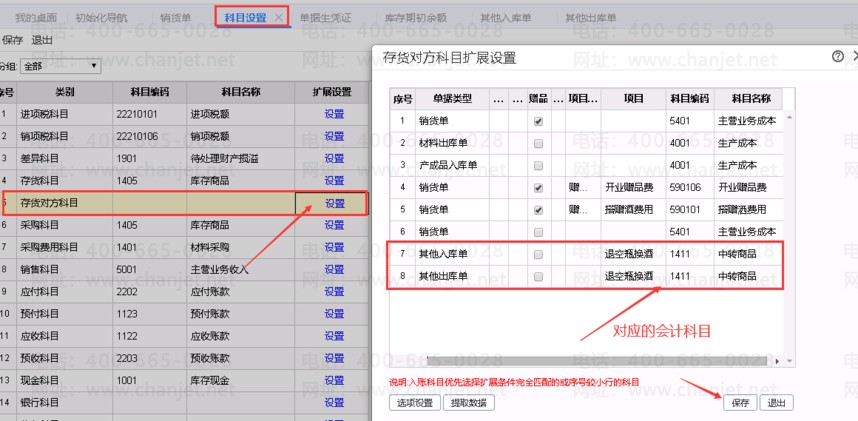Click 提取数据 button
The height and width of the screenshot is (421, 858).
469,403
